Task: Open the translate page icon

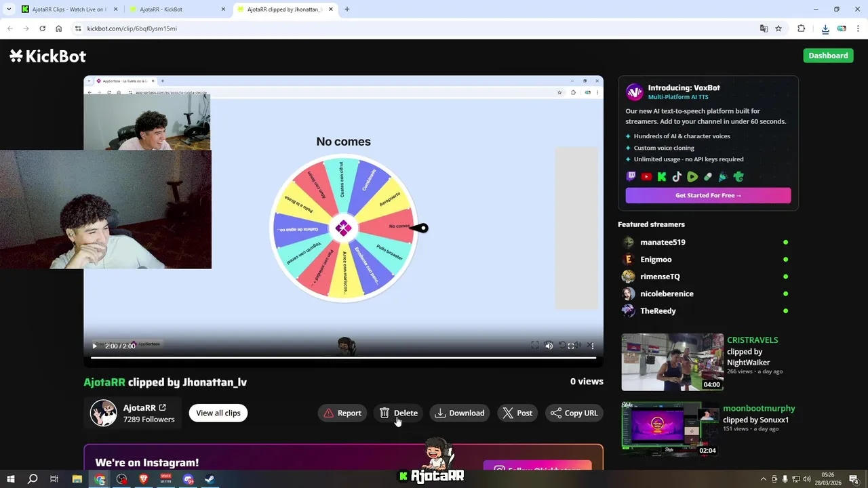Action: (x=764, y=28)
